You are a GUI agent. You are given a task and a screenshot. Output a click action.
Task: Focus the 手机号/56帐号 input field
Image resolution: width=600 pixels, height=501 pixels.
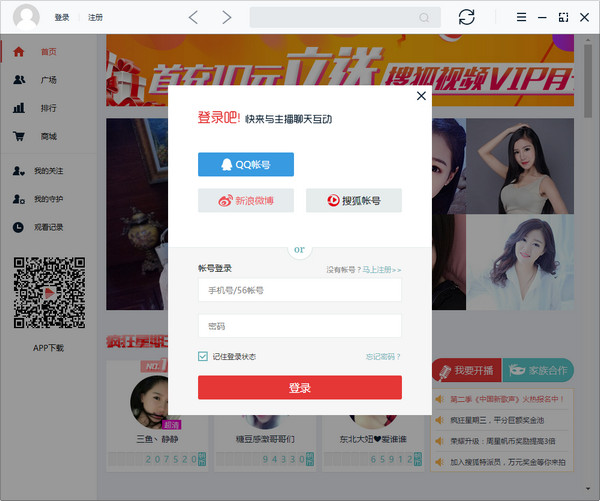pos(300,290)
